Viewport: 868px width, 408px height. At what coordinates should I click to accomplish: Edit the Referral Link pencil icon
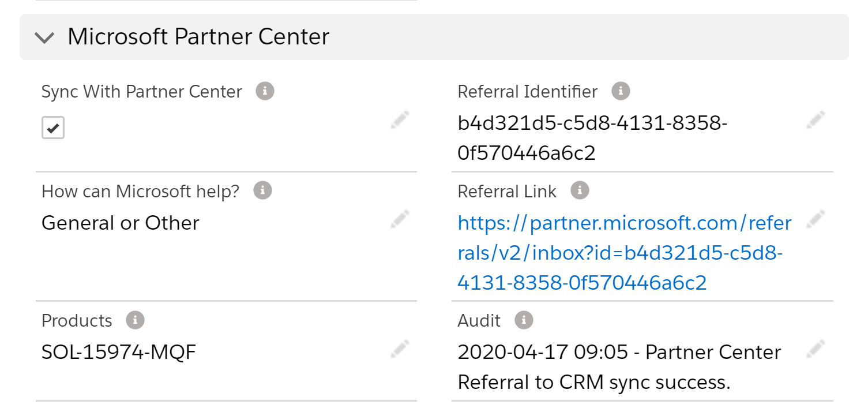click(816, 219)
